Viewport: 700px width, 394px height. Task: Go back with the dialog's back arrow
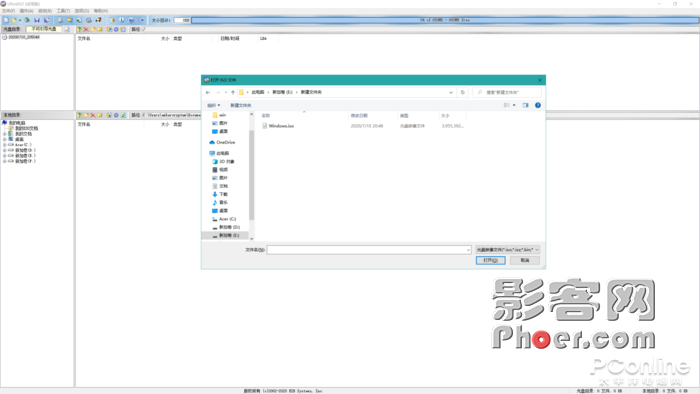[x=208, y=92]
